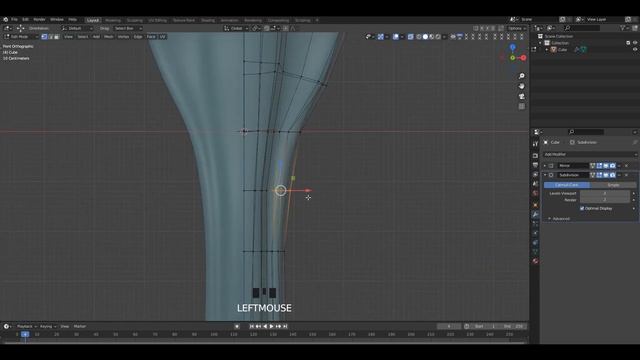This screenshot has width=640, height=360.
Task: Adjust the Levels Viewport field
Action: point(604,193)
